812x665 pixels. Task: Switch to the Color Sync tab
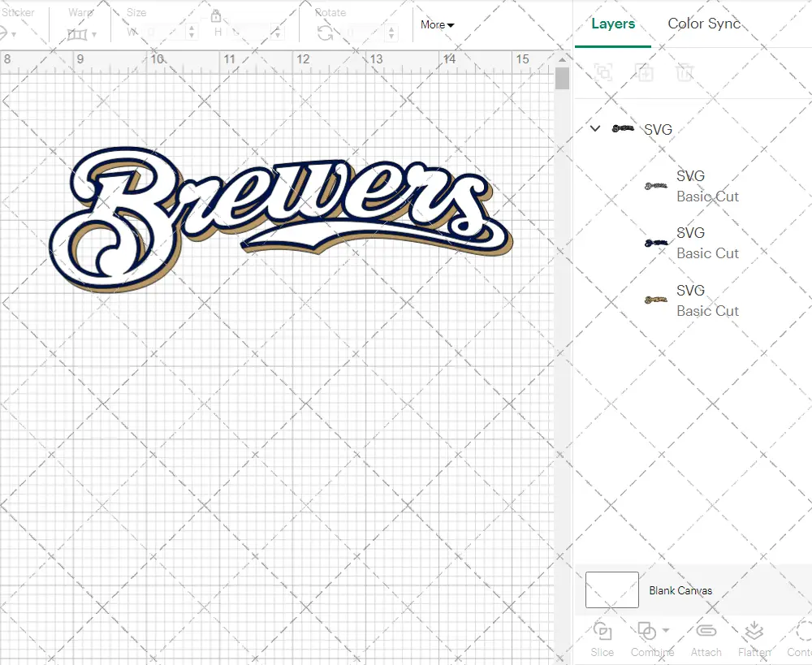[x=704, y=24]
